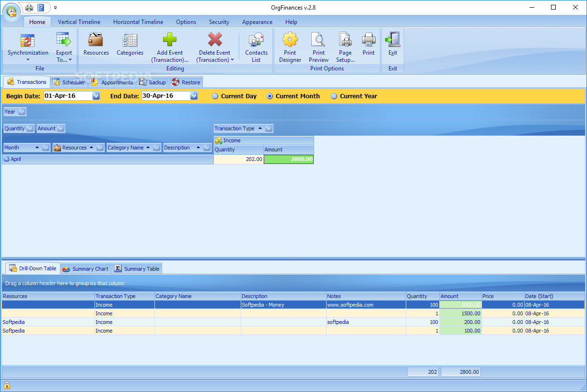Open the Category Name filter dropdown
This screenshot has height=392, width=587.
coord(156,148)
